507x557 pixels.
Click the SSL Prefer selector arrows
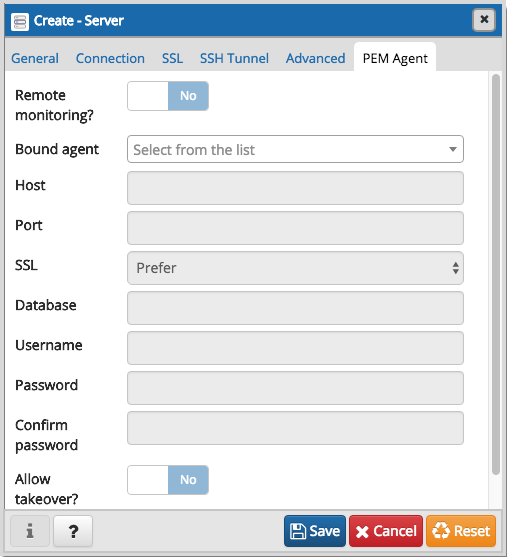tap(455, 268)
